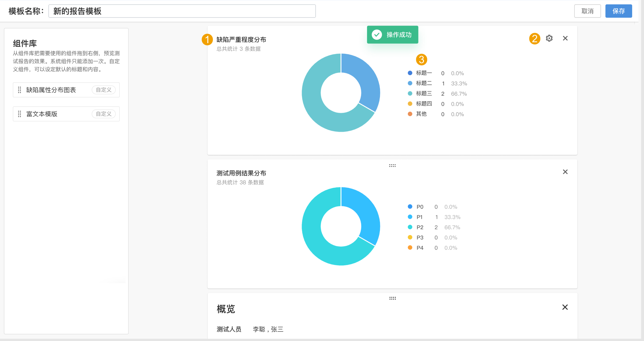Toggle P3 legend color dot
The width and height of the screenshot is (644, 341).
pos(410,237)
